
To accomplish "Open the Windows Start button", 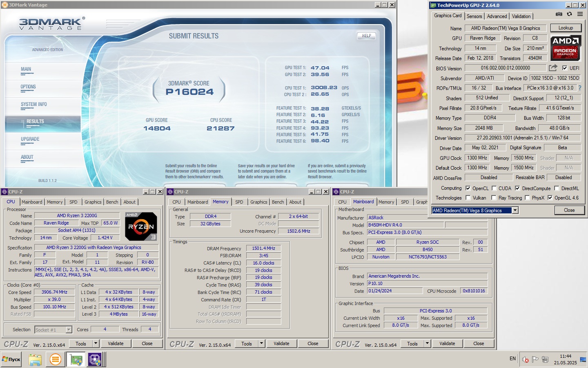I will coord(11,359).
